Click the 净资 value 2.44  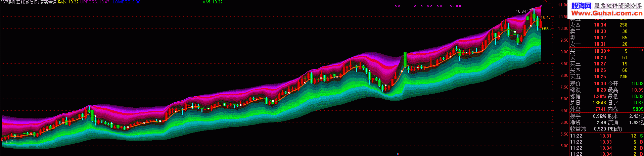click(601, 122)
